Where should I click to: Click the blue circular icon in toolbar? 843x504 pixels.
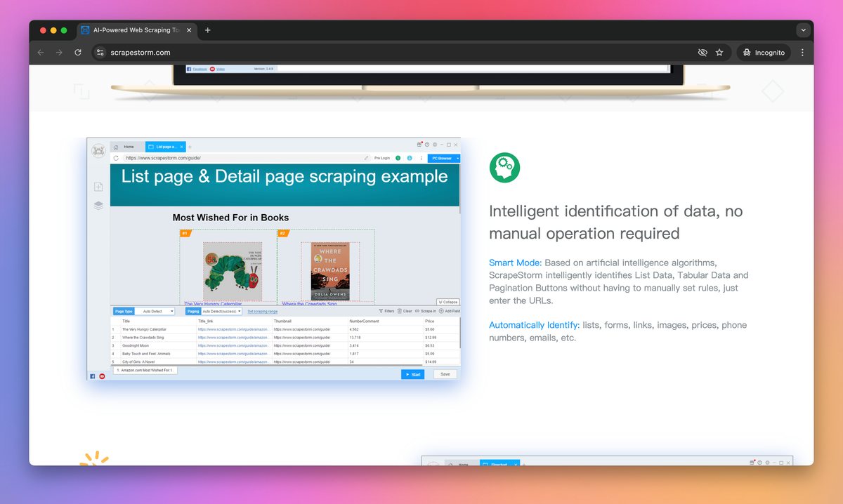pyautogui.click(x=410, y=158)
